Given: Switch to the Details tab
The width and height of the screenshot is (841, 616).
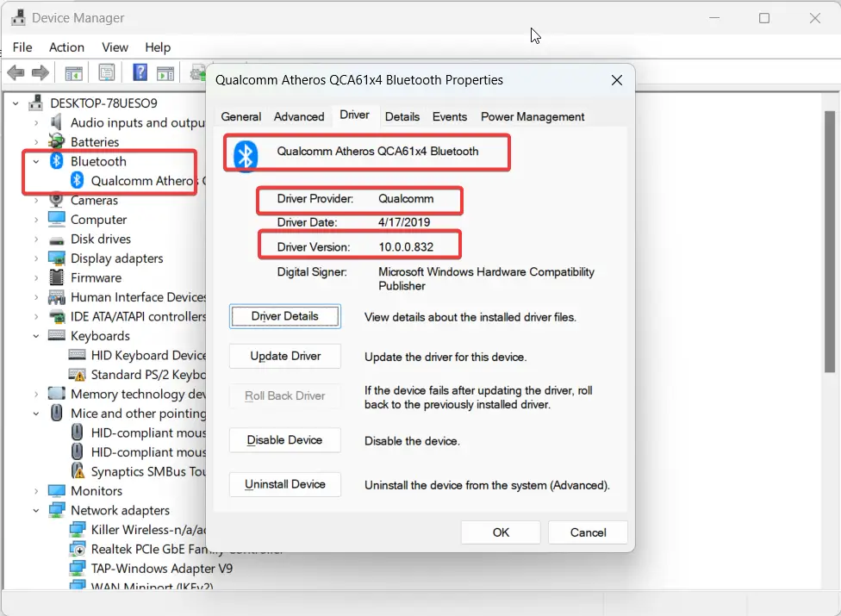Looking at the screenshot, I should [402, 116].
